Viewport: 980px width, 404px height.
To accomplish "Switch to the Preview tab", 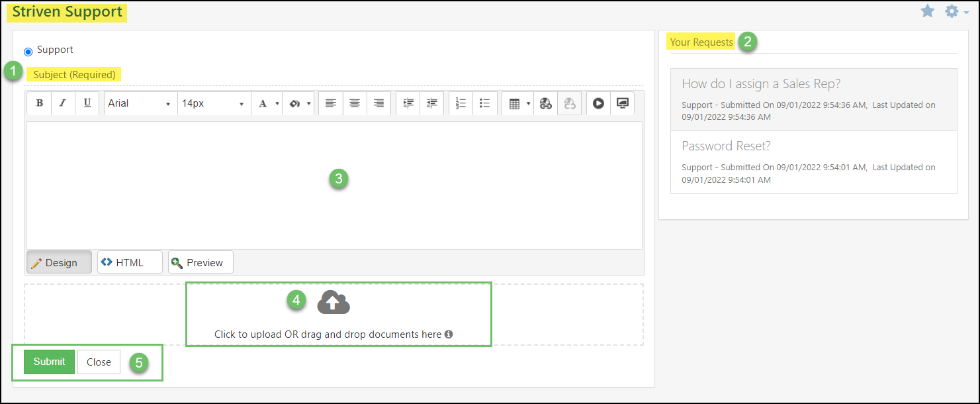I will (200, 262).
